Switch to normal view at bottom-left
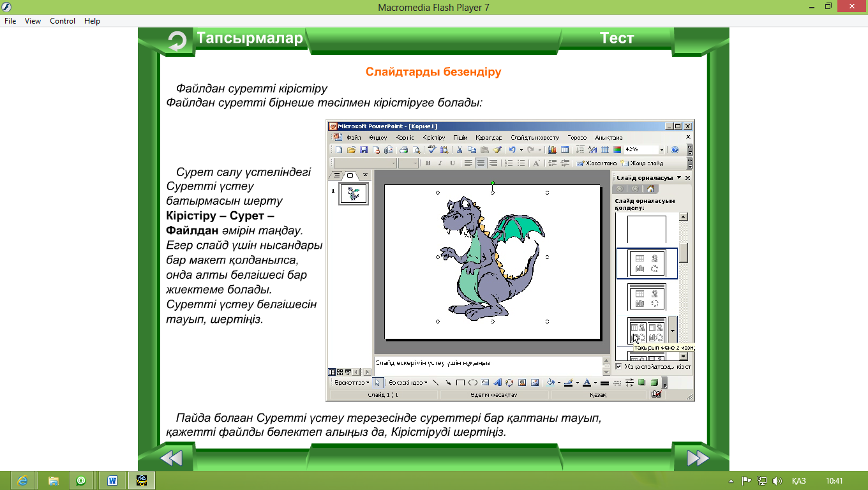This screenshot has height=490, width=868. pos(332,372)
